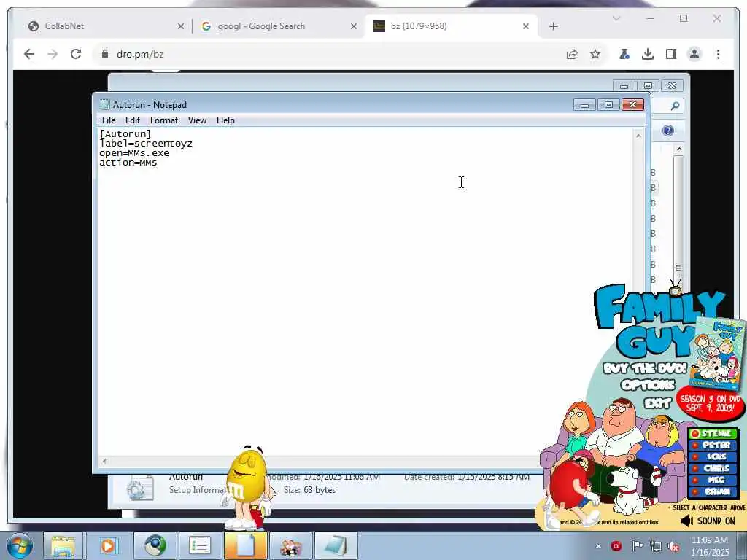Open Notepad View menu
This screenshot has height=560, width=747.
(197, 120)
